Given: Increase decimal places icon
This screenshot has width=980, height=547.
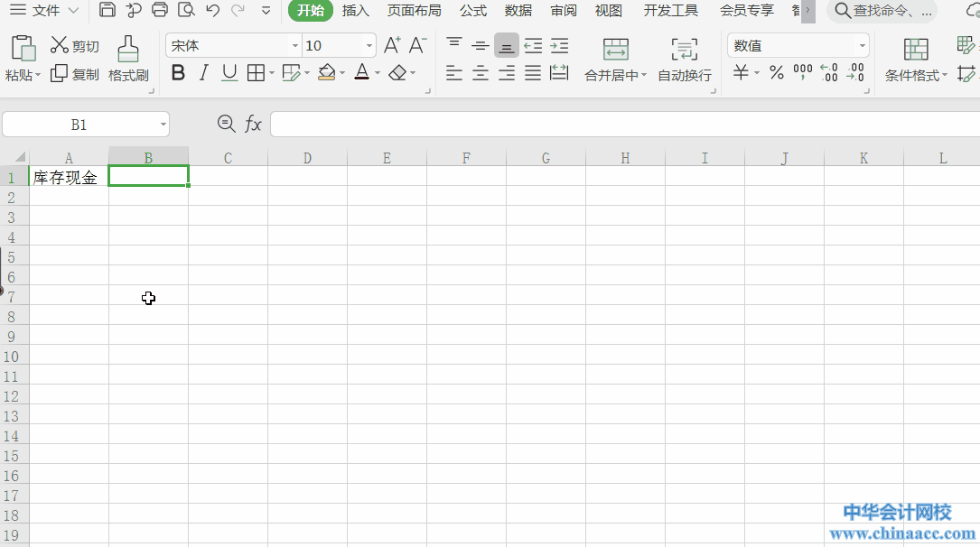Looking at the screenshot, I should click(x=829, y=72).
